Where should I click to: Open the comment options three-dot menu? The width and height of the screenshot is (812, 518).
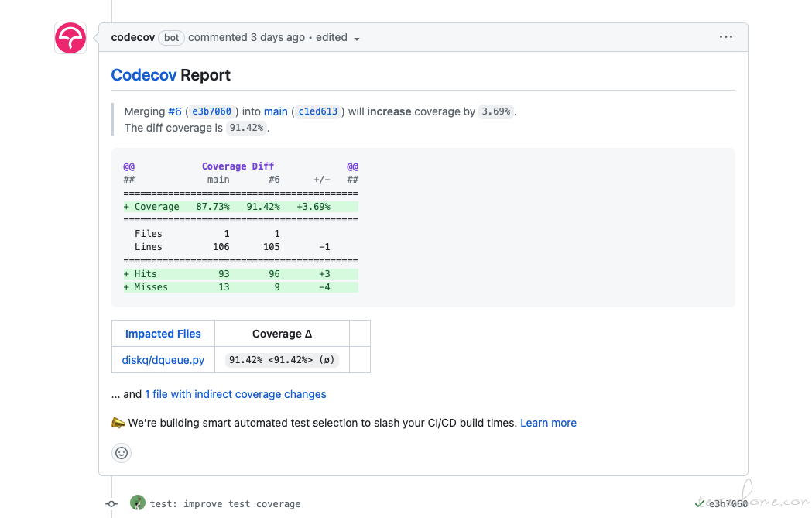[725, 36]
